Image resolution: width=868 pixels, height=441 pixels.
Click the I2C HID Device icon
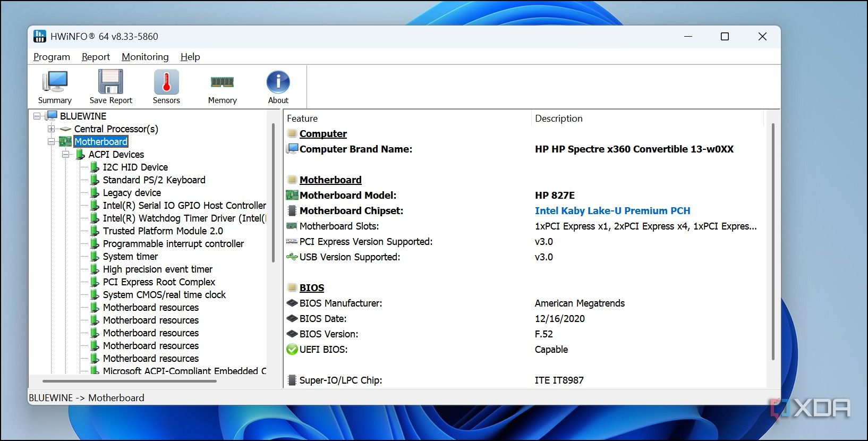click(x=95, y=167)
